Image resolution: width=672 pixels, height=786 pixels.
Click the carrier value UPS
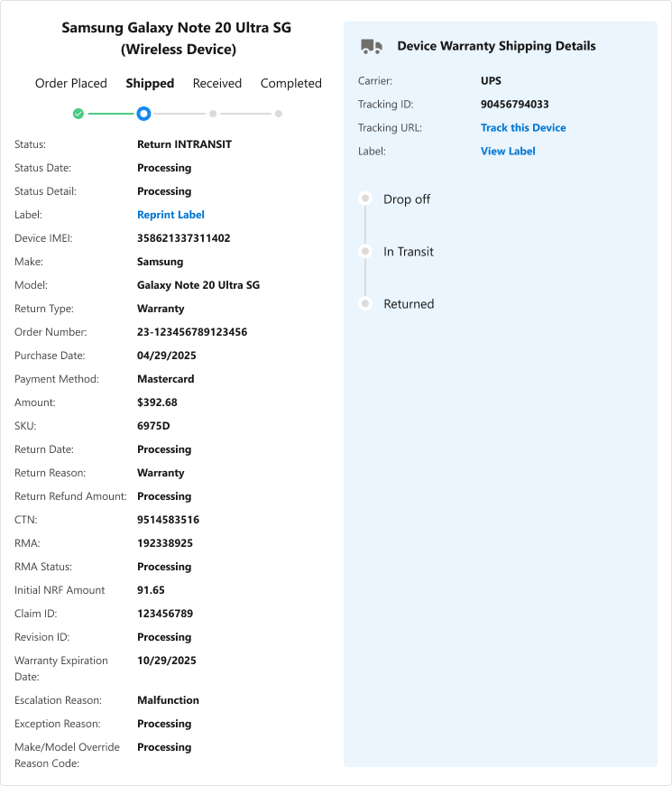(491, 80)
